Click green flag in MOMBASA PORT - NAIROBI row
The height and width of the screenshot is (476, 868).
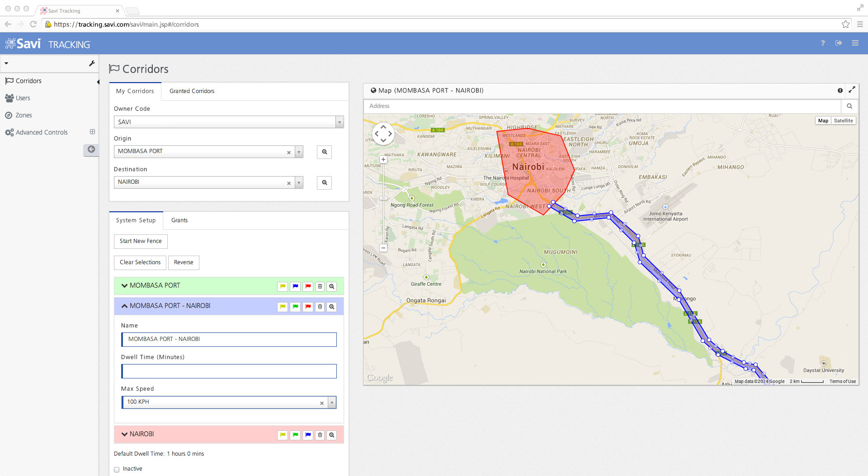point(295,307)
